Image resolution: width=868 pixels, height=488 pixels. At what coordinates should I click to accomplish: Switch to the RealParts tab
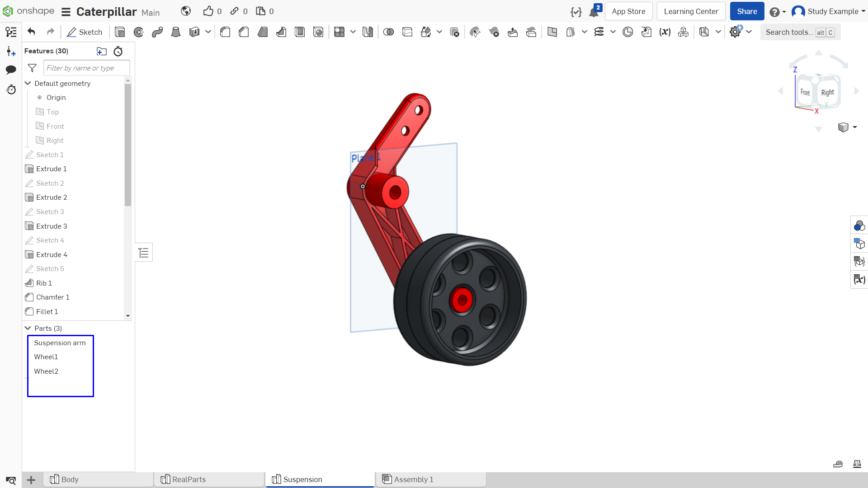coord(209,479)
